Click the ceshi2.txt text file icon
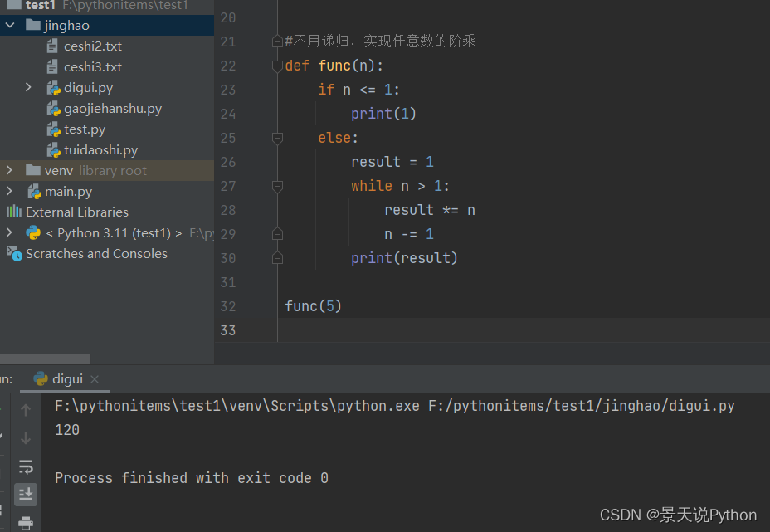The height and width of the screenshot is (532, 770). click(52, 46)
